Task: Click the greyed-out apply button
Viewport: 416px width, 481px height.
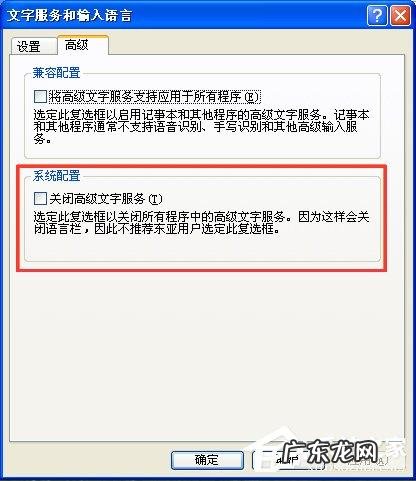Action: pos(367,462)
